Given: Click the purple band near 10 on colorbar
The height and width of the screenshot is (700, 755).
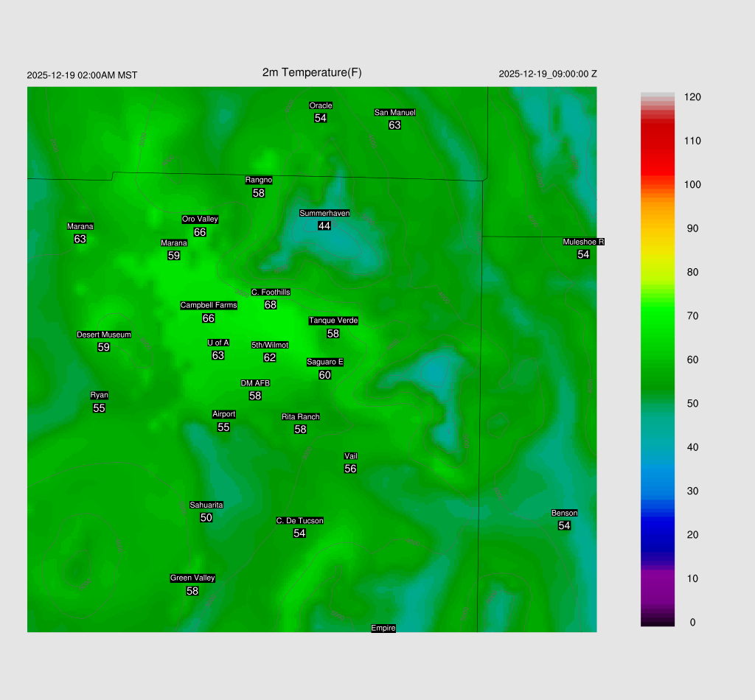Looking at the screenshot, I should 657,578.
